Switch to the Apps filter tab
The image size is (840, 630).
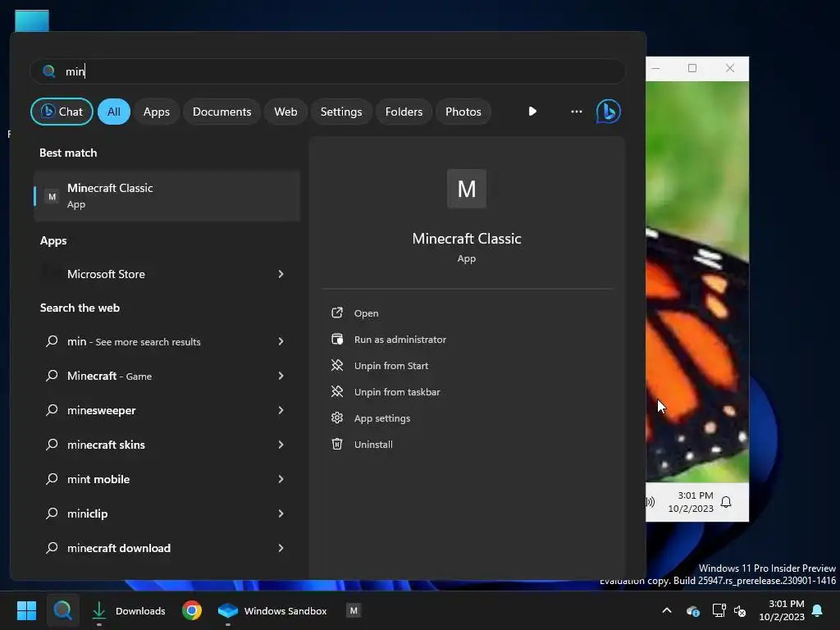click(157, 112)
